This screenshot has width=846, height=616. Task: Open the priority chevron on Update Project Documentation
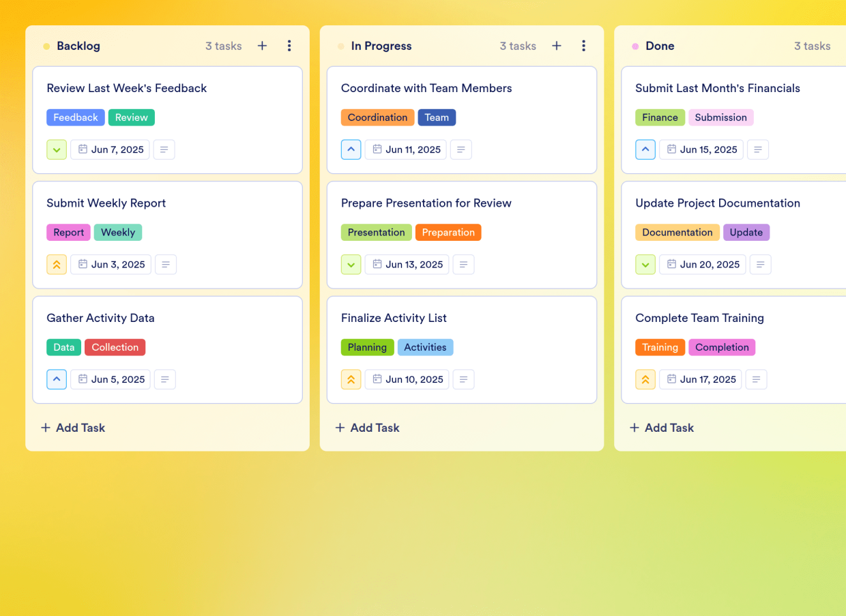coord(645,265)
